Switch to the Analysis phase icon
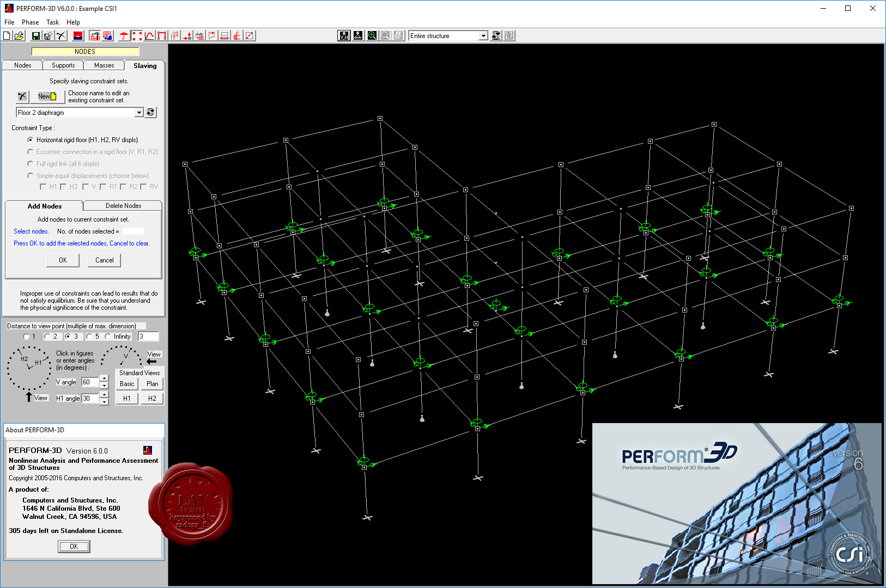 [x=108, y=36]
